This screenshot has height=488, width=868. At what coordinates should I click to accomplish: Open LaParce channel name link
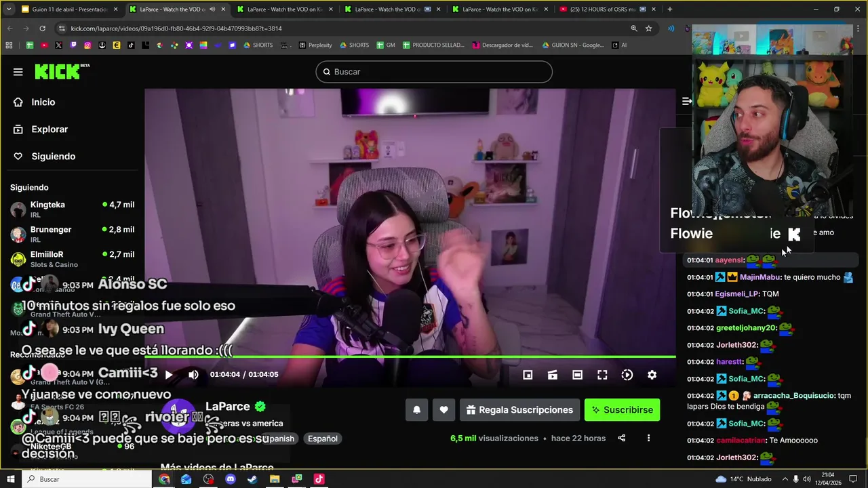click(x=228, y=407)
